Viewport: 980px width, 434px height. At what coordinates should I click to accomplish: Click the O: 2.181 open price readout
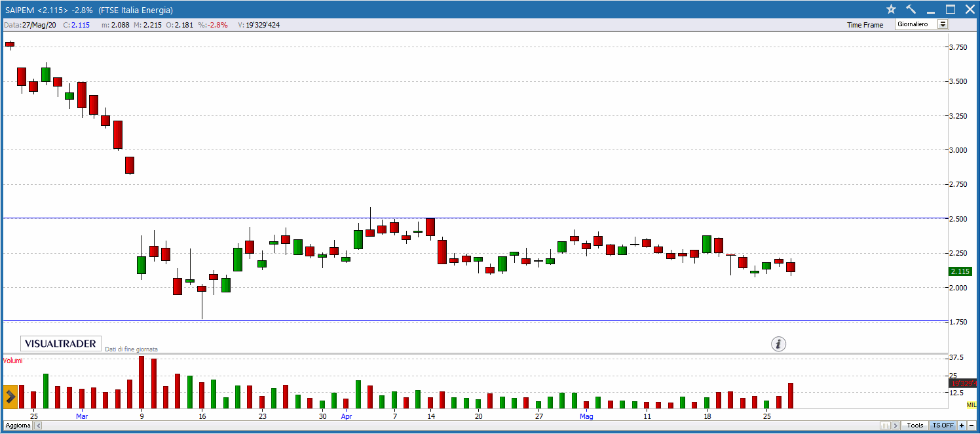pos(179,25)
